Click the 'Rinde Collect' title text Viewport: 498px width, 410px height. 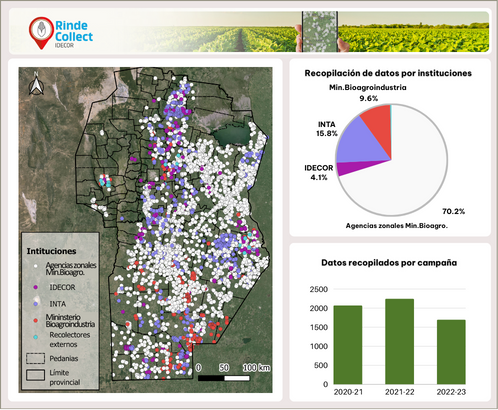click(x=74, y=31)
